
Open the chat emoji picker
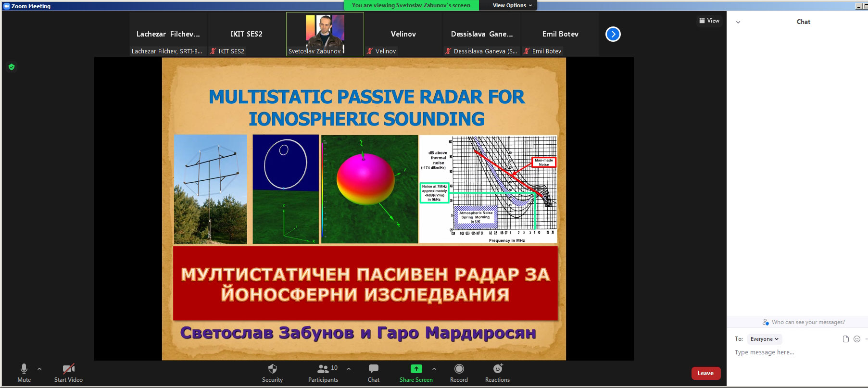tap(856, 339)
